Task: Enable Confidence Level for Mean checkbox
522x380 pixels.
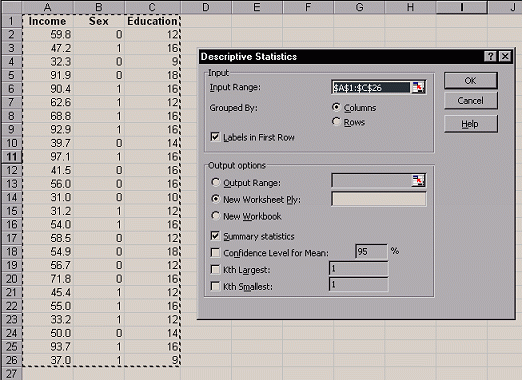Action: pyautogui.click(x=215, y=253)
